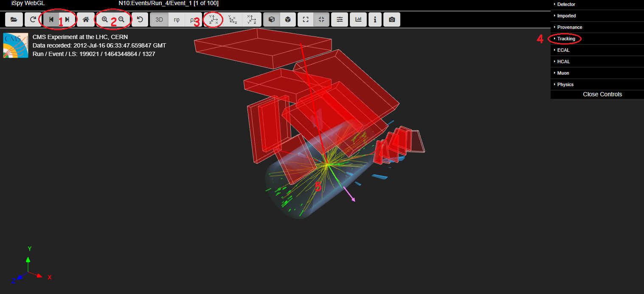Switch to the rφ view mode

coord(177,20)
